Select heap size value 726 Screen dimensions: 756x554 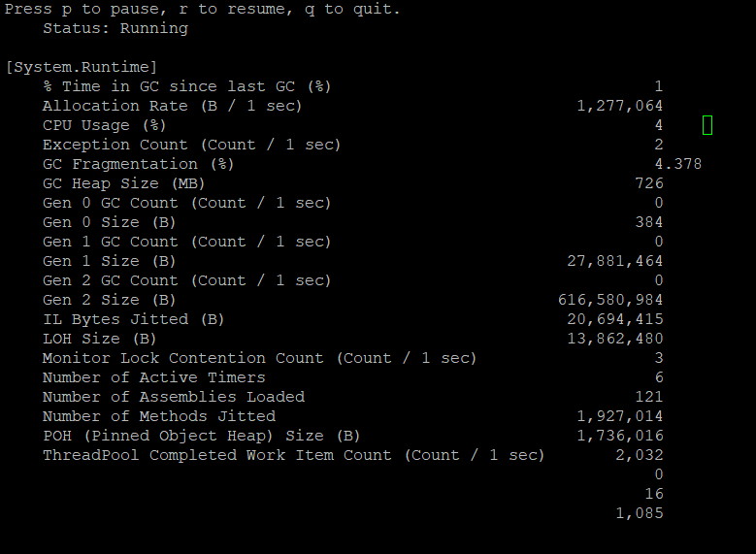649,183
